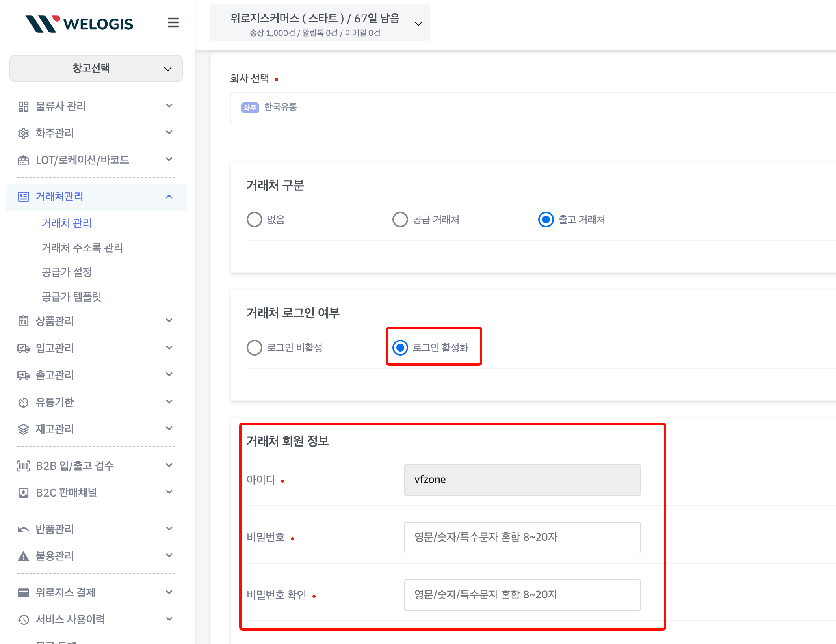Open 공급가 설정 submenu item
The height and width of the screenshot is (644, 836).
click(67, 272)
